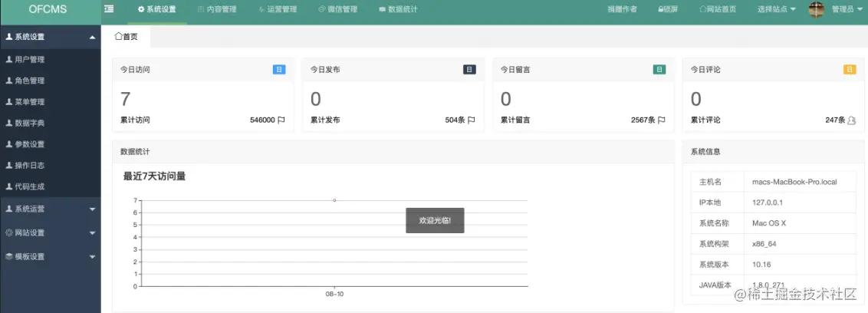868x313 pixels.
Task: Click system version value 10.16
Action: (761, 264)
